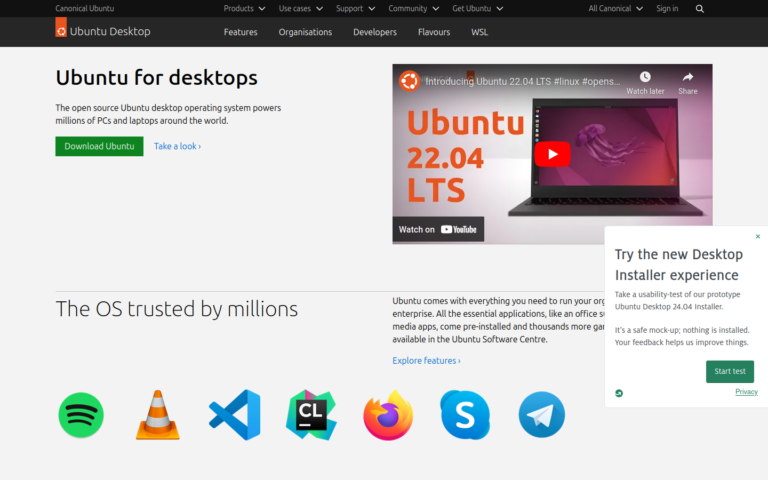This screenshot has width=768, height=480.
Task: Click the Skype icon
Action: pos(465,415)
